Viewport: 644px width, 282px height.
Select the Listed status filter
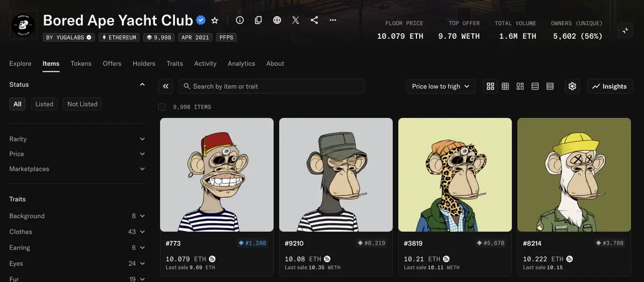[44, 104]
